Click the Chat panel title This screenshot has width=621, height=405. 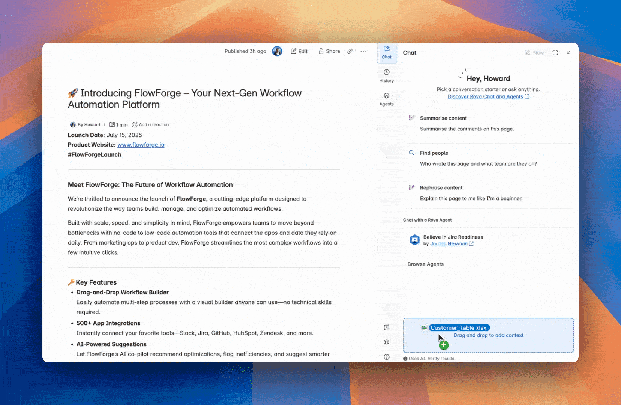click(410, 53)
